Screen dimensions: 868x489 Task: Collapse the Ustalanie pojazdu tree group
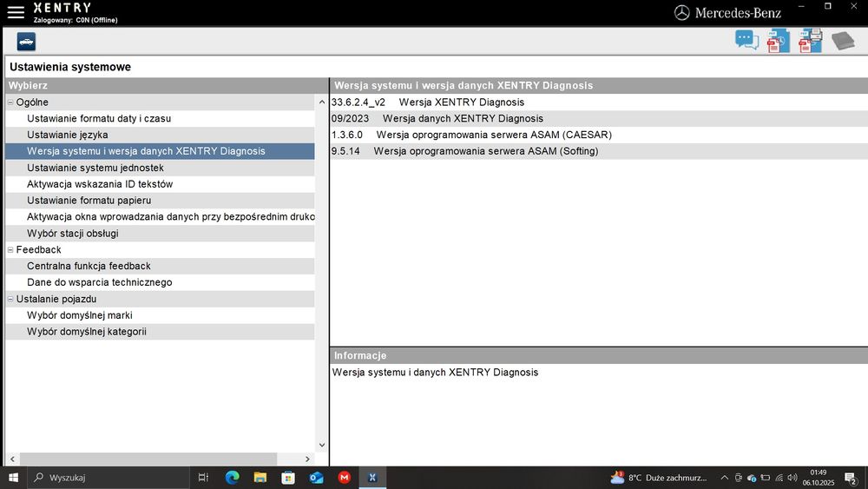tap(10, 299)
